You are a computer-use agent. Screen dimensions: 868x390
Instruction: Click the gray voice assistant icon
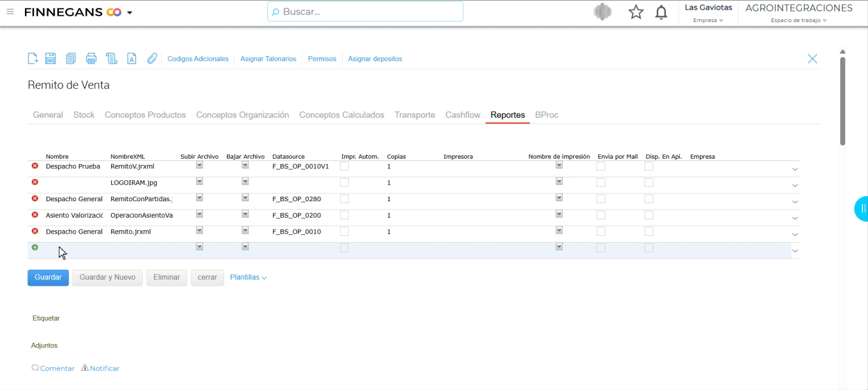click(602, 12)
